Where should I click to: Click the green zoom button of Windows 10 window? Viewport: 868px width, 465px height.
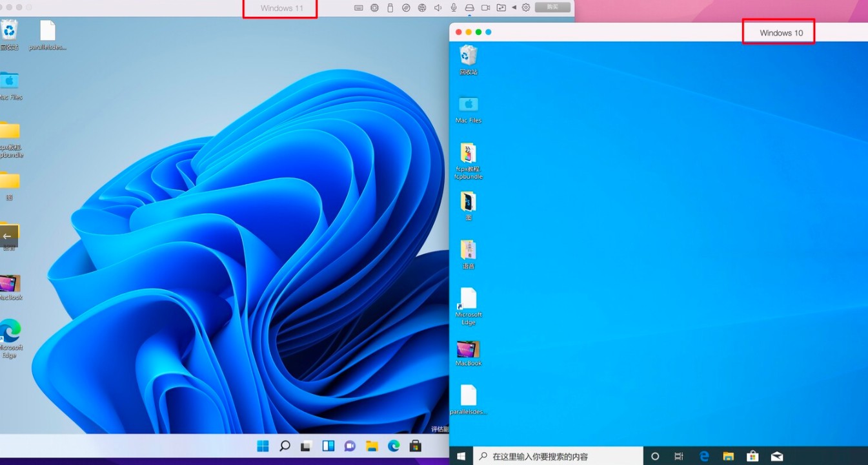[478, 32]
